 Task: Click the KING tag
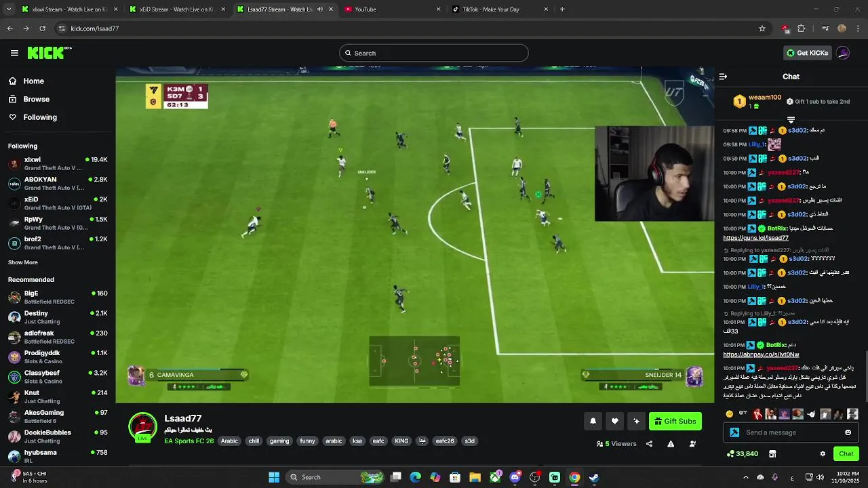click(x=401, y=441)
